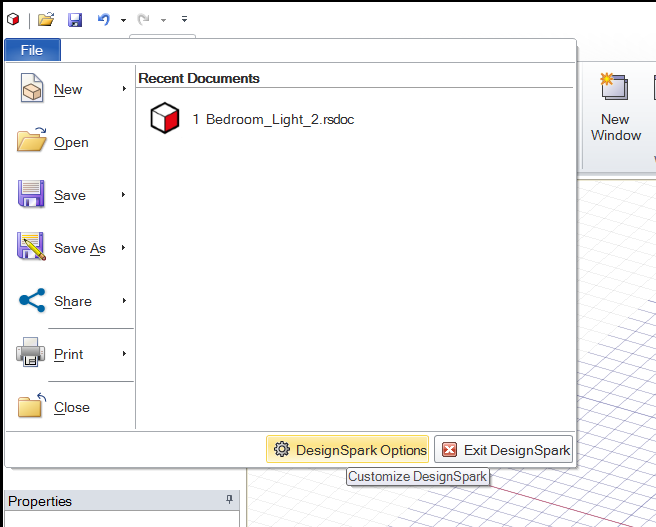Choose Close from the File menu
The image size is (656, 527).
point(70,407)
